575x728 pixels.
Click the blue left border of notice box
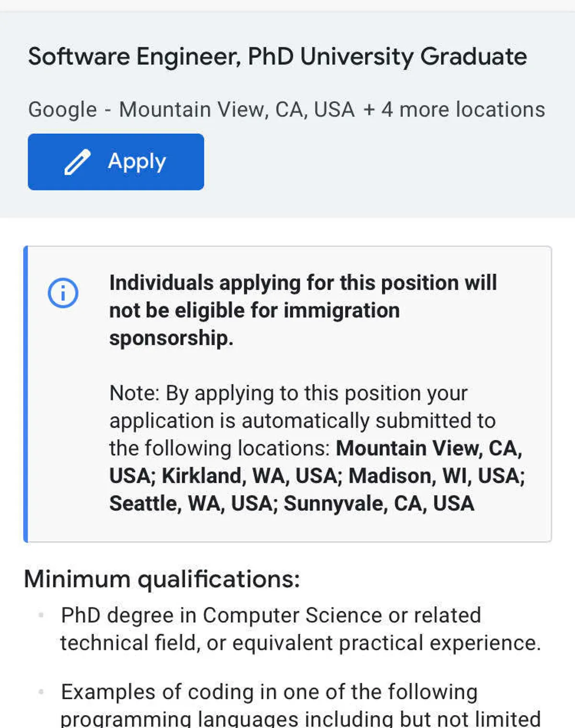tap(26, 394)
